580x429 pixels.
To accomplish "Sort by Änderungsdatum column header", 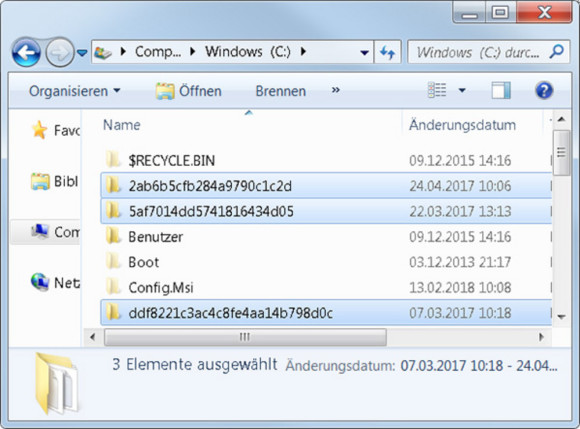I will pos(462,125).
